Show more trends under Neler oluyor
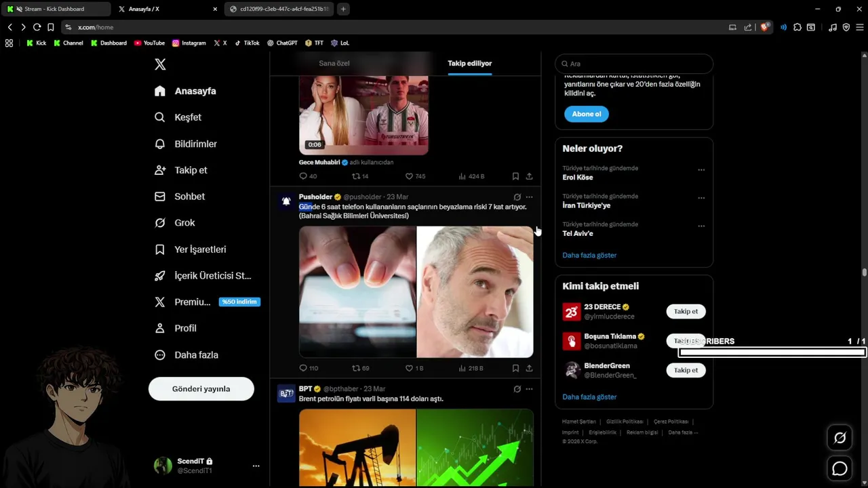The image size is (868, 488). [x=589, y=256]
